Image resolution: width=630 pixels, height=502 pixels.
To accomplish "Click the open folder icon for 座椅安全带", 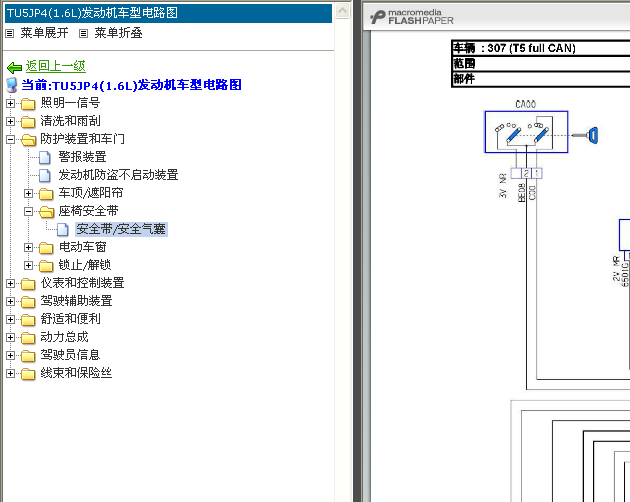I will click(47, 211).
